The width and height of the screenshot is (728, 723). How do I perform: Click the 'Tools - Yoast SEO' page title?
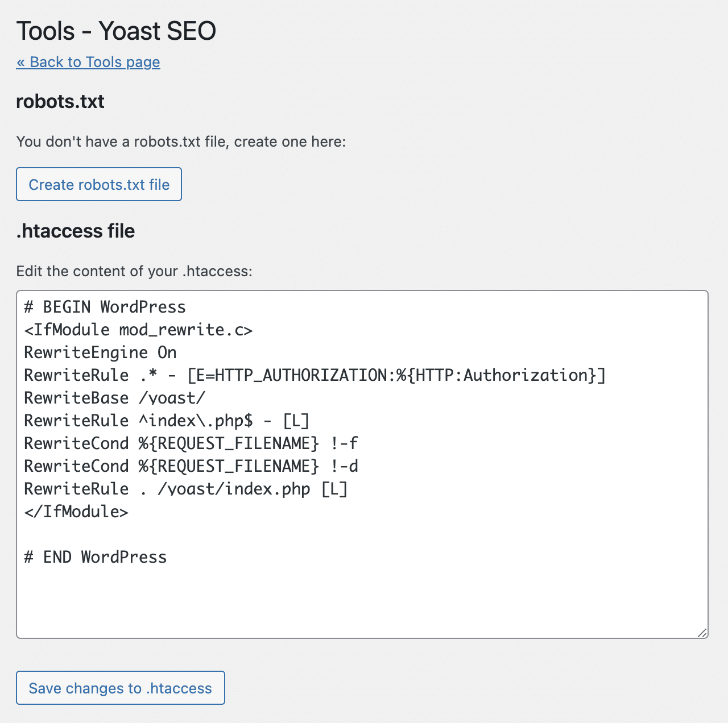point(116,31)
